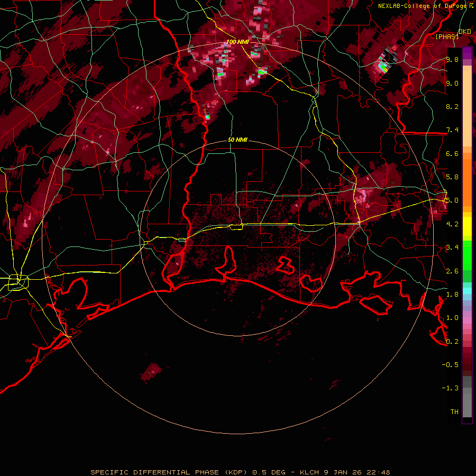Click the 9.0 scale label

click(x=452, y=83)
